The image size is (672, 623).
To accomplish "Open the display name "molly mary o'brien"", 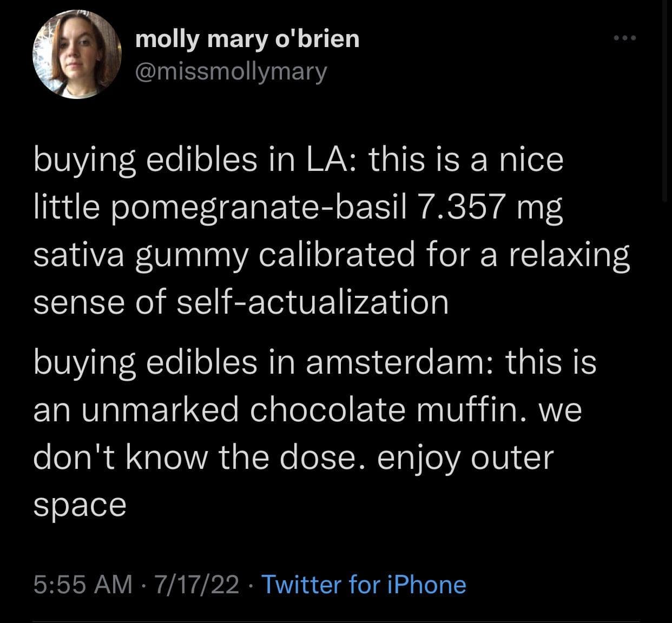I will [247, 39].
